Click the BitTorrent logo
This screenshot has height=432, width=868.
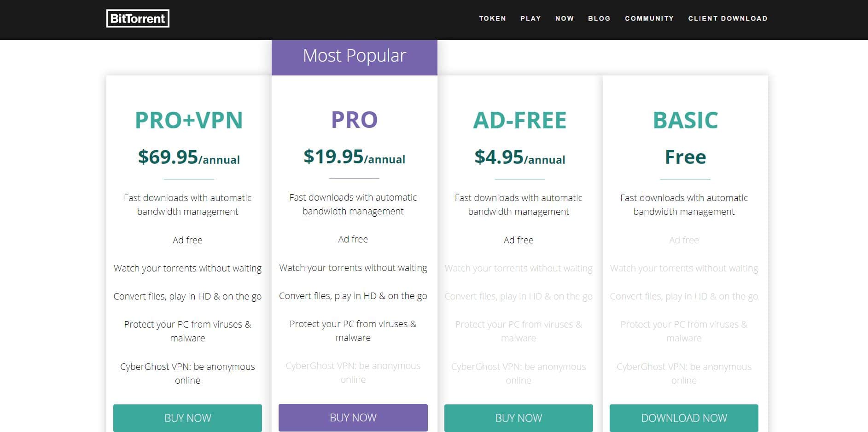[138, 18]
